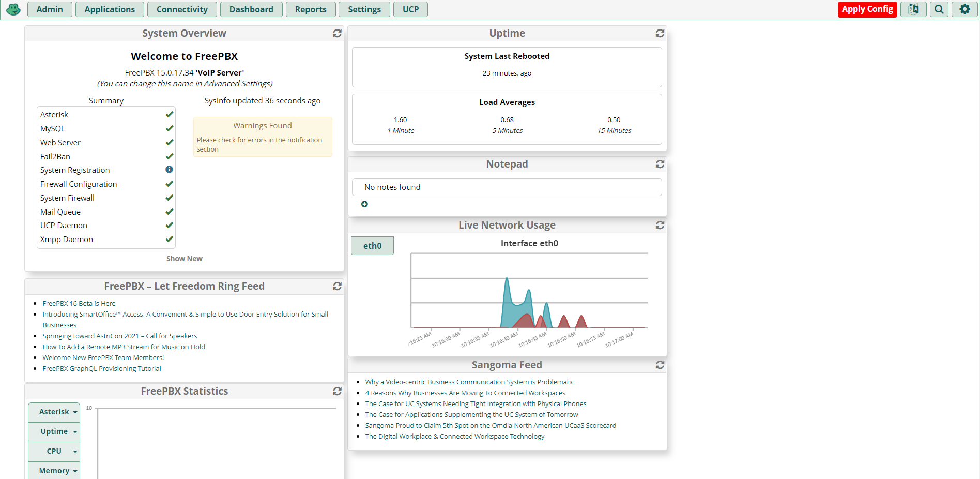Click the 1 Minute load average value 1.60
Viewport: 980px width, 479px height.
(400, 120)
